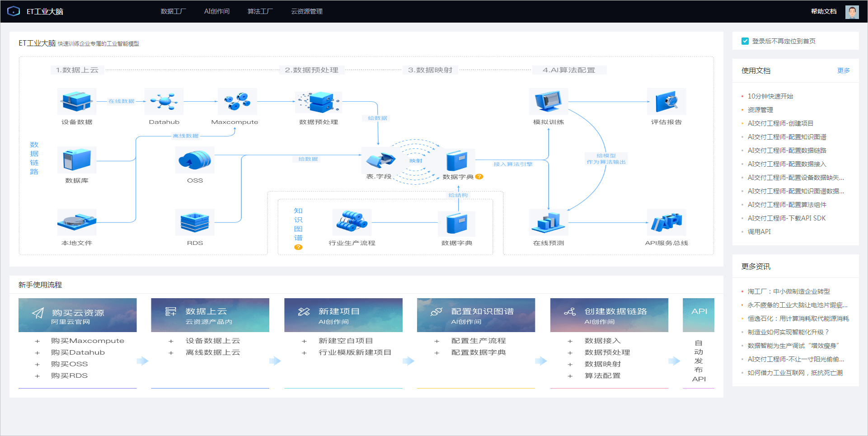Screen dimensions: 868x436
Task: Expand the 配置生产流程 plus sign
Action: coord(436,341)
